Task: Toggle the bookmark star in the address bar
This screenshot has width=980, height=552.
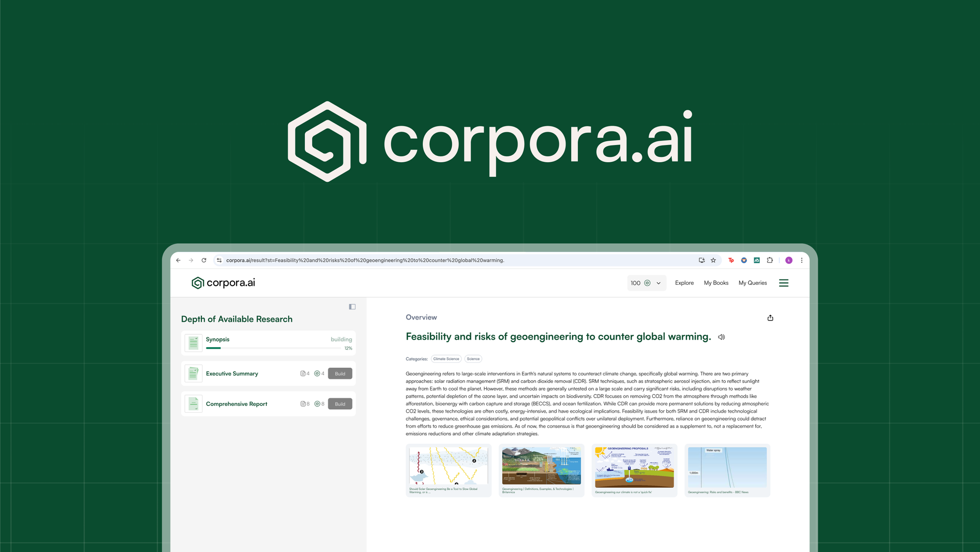Action: (x=713, y=260)
